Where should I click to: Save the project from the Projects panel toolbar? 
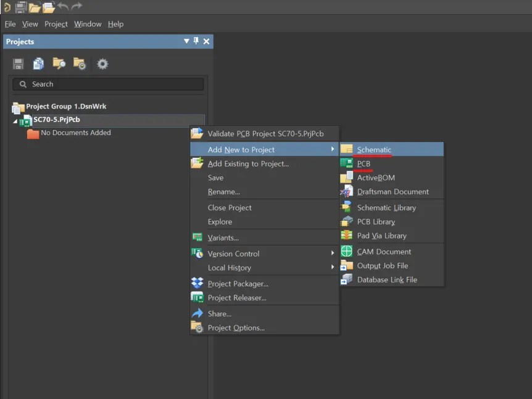coord(18,64)
